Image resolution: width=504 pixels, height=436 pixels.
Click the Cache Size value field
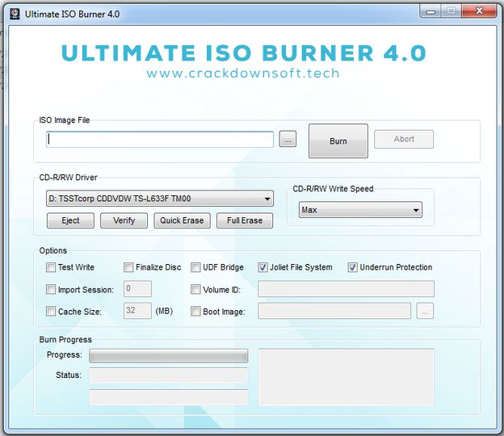(137, 311)
